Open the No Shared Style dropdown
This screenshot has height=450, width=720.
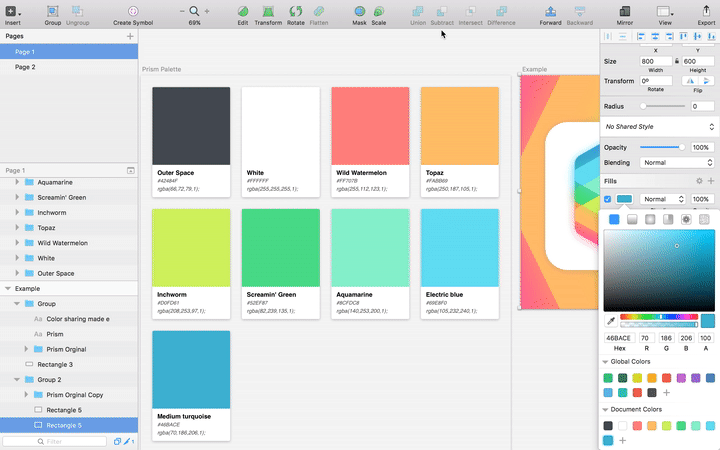click(x=658, y=127)
